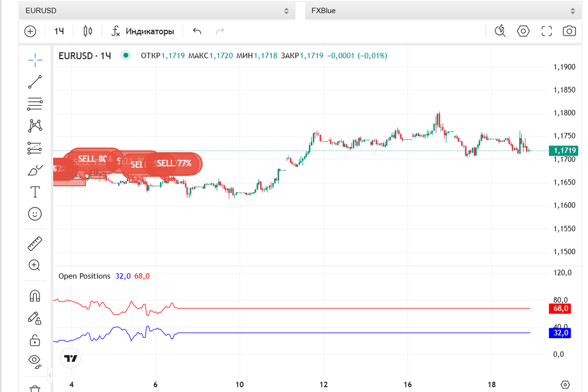Select the trend line tool
This screenshot has height=392, width=588.
[35, 82]
